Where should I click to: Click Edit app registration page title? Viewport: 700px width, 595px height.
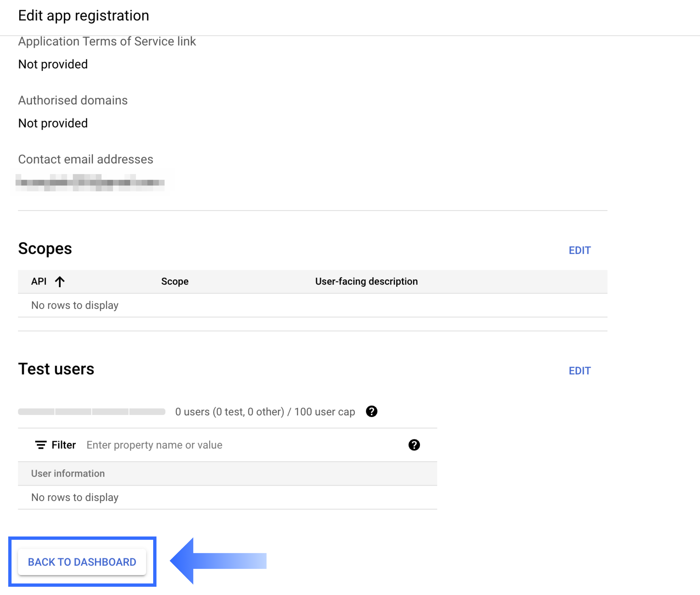coord(83,15)
